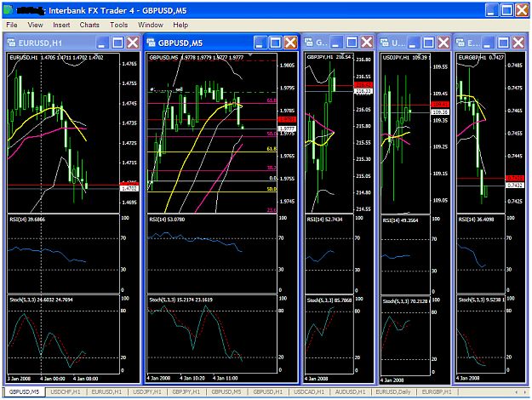Click the '4 Jan 10:20' time label in GBPUSD chart
The image size is (532, 400).
192,378
